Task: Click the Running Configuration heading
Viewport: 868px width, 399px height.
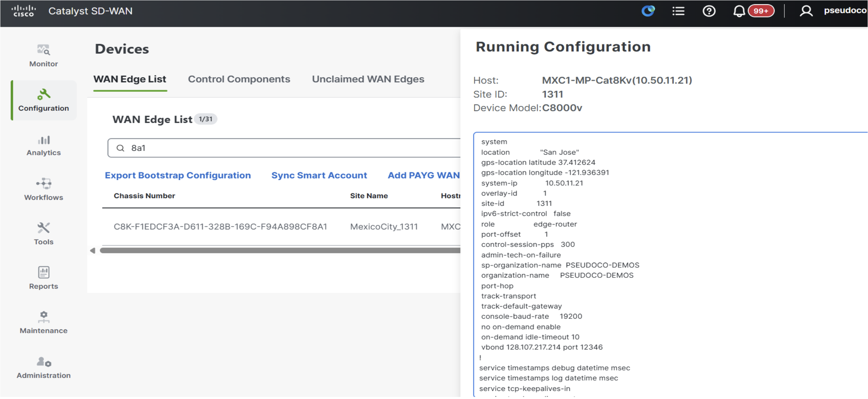Action: click(563, 47)
